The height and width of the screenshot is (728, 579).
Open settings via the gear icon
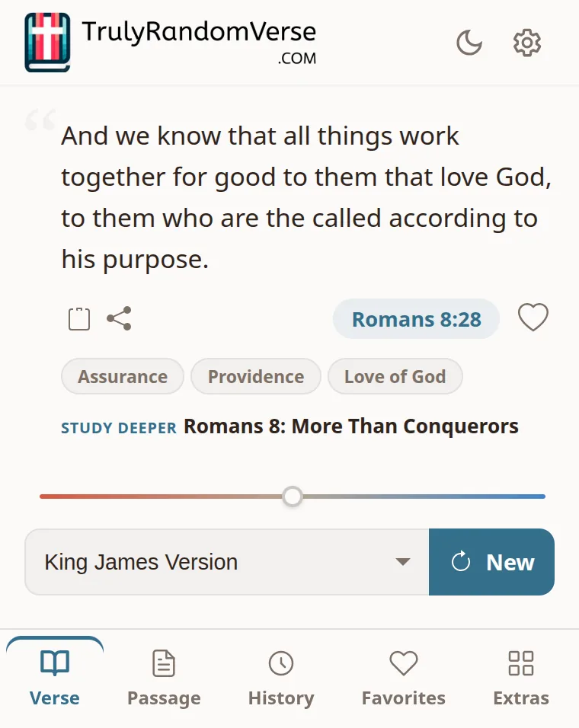coord(527,43)
